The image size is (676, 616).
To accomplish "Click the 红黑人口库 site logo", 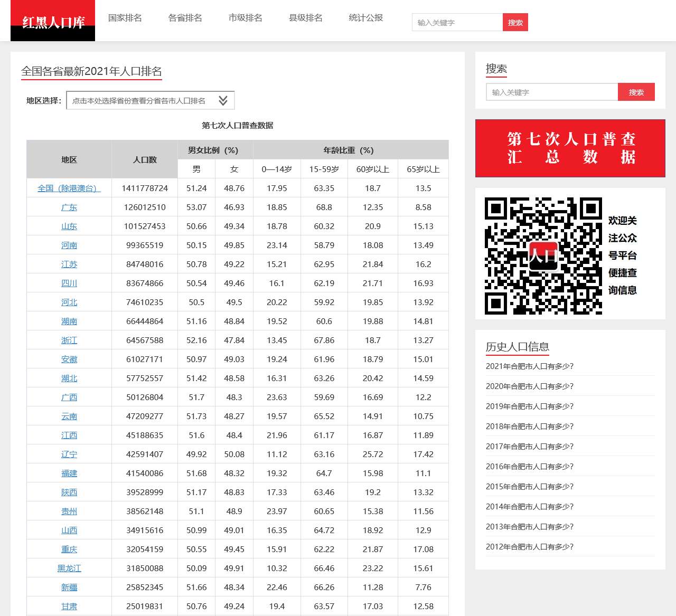I will click(53, 21).
